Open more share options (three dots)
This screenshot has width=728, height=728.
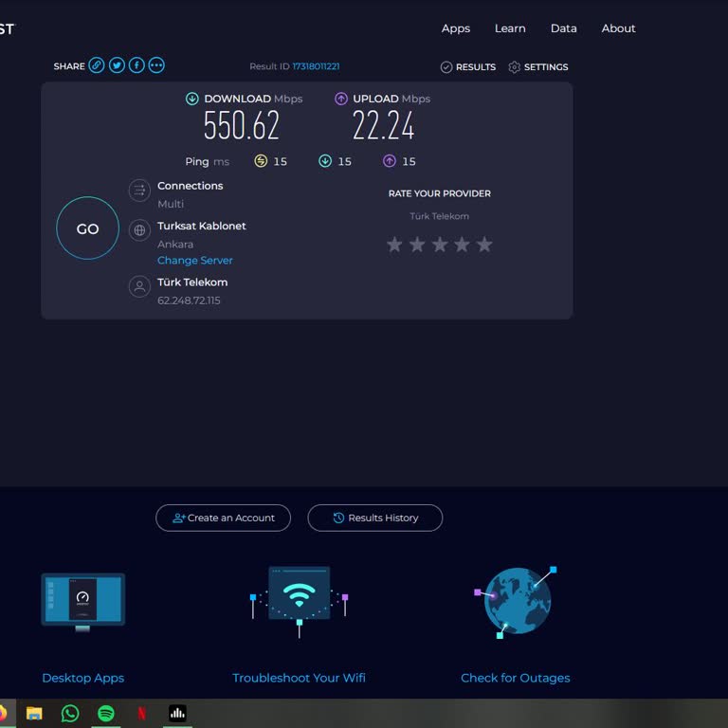pos(156,65)
